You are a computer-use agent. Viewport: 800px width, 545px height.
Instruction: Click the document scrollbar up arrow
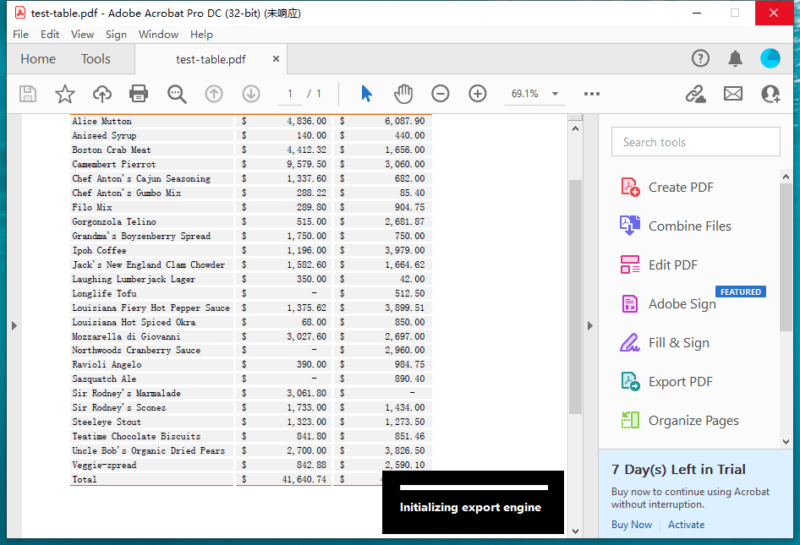[x=576, y=129]
